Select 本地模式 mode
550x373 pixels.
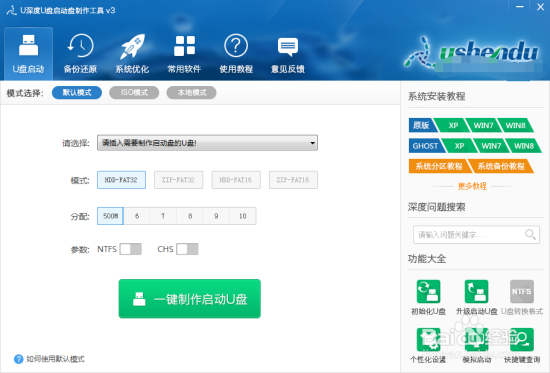pos(192,93)
